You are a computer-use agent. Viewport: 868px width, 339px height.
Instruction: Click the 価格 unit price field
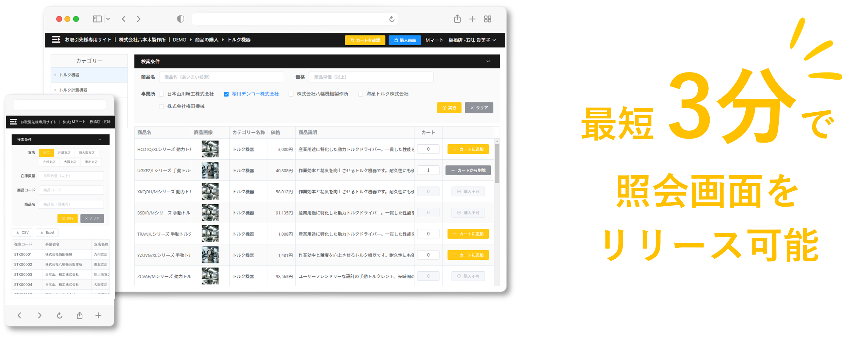click(371, 77)
